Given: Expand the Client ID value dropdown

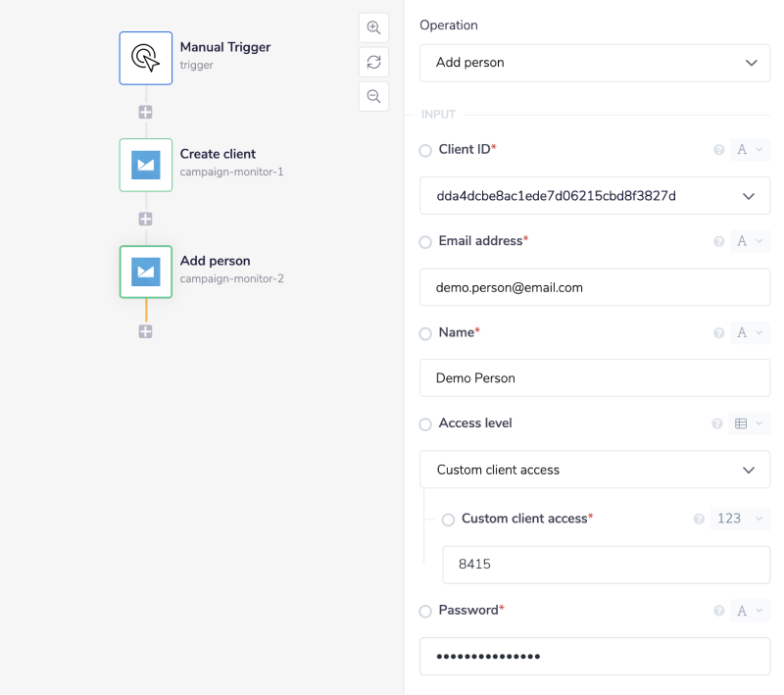Looking at the screenshot, I should point(594,196).
